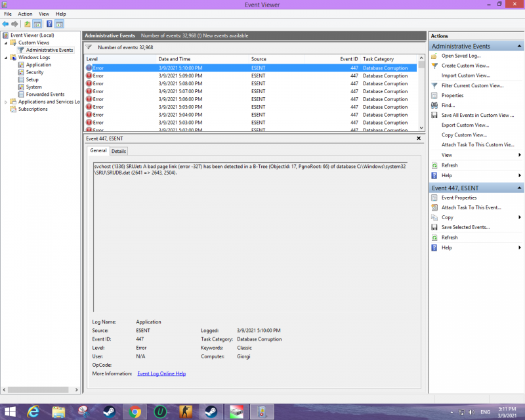The height and width of the screenshot is (420, 525).
Task: Open the Event Log Online Help link
Action: coord(161,373)
